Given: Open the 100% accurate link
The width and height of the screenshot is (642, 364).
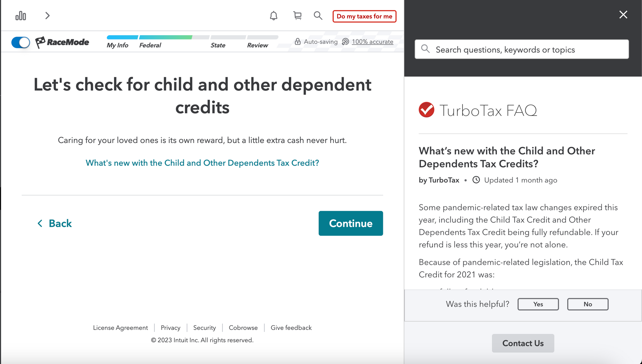Looking at the screenshot, I should tap(372, 42).
